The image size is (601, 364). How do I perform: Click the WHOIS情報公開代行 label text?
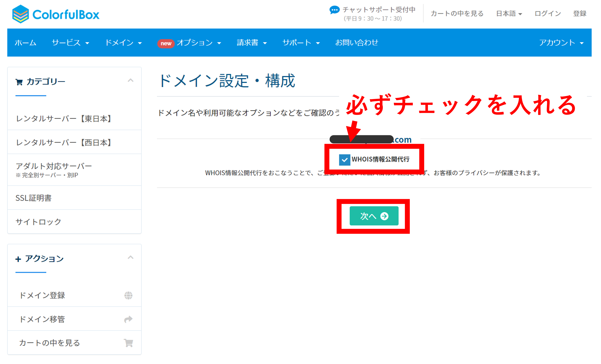click(381, 160)
